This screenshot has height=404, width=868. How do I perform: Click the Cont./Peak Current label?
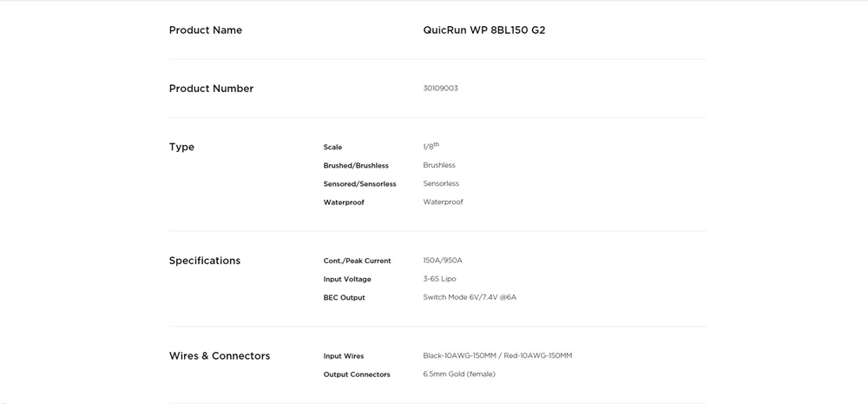[357, 262]
